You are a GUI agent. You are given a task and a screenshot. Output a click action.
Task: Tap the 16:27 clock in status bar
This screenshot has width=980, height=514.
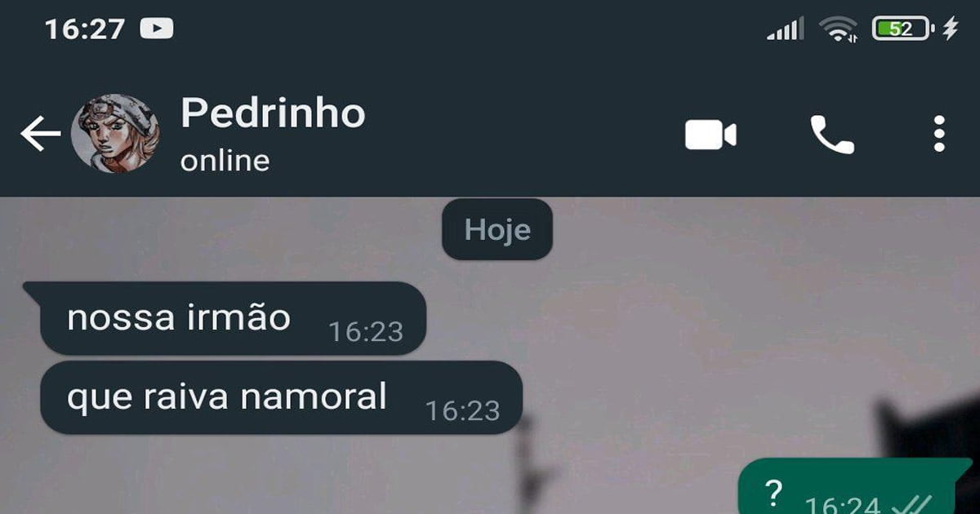pos(85,29)
